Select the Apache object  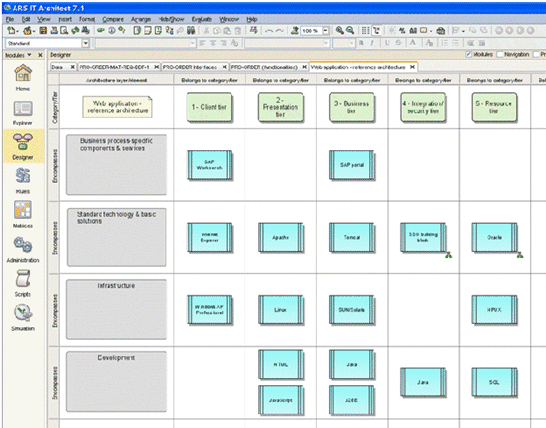(281, 238)
